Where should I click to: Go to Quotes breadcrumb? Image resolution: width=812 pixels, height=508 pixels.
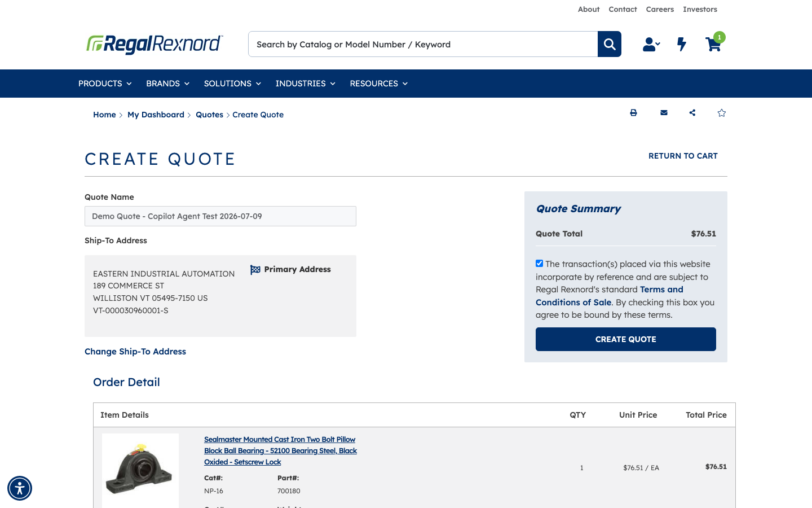pyautogui.click(x=209, y=115)
